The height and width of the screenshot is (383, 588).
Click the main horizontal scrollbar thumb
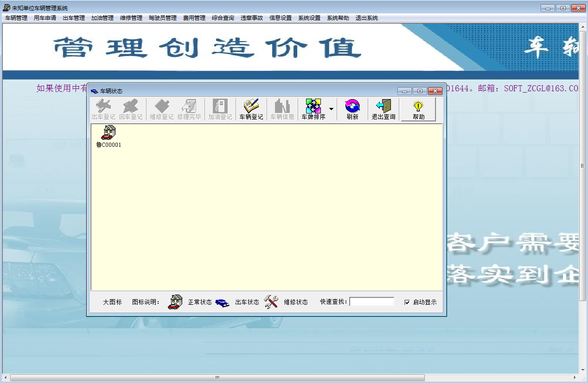click(217, 377)
